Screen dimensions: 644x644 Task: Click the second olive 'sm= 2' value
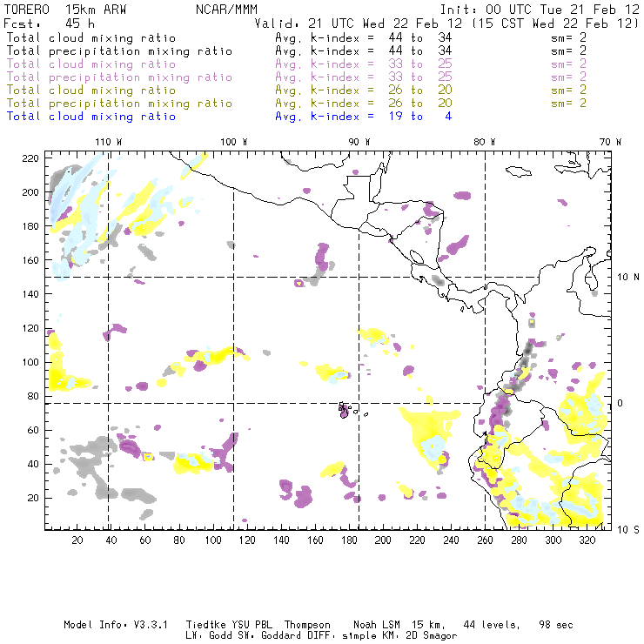coord(568,103)
